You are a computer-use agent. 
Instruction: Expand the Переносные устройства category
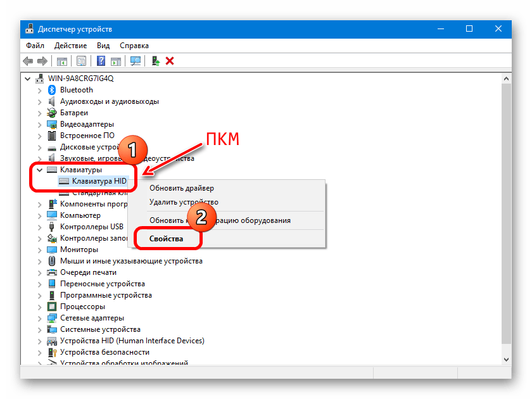click(x=40, y=284)
